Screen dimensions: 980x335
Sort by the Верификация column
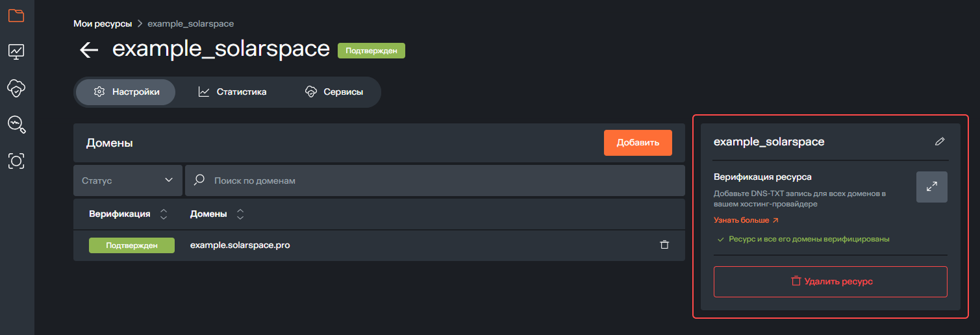pos(164,214)
